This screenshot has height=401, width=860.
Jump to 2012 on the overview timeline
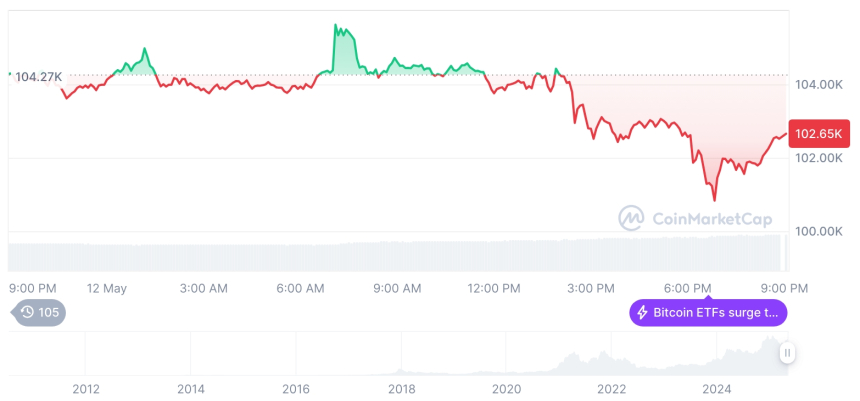click(x=86, y=389)
